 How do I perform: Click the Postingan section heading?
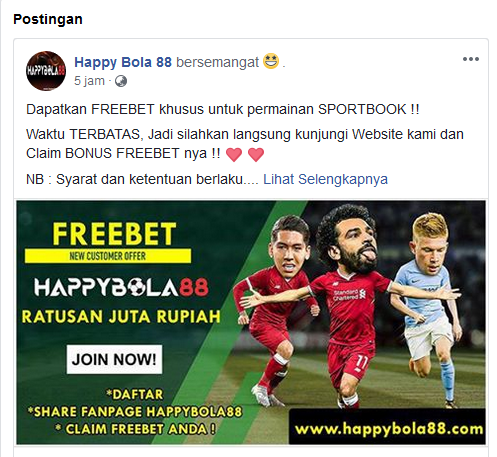click(48, 19)
